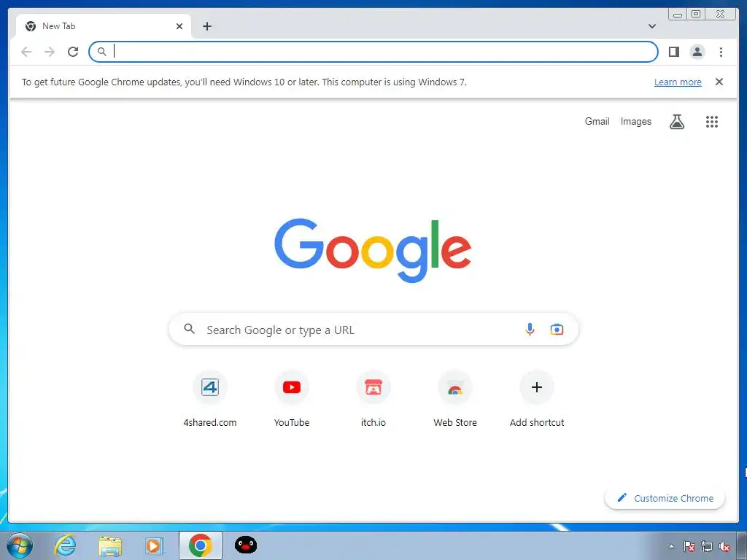Open the Google apps grid
This screenshot has height=560, width=747.
click(712, 122)
